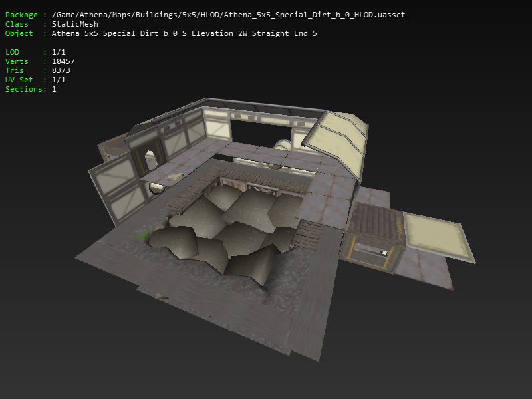This screenshot has height=399, width=532.
Task: Click the 'LOD' label
Action: pos(12,52)
